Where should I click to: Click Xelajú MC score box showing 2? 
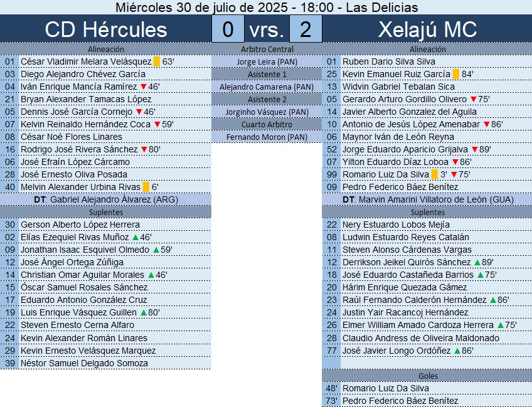(x=306, y=29)
